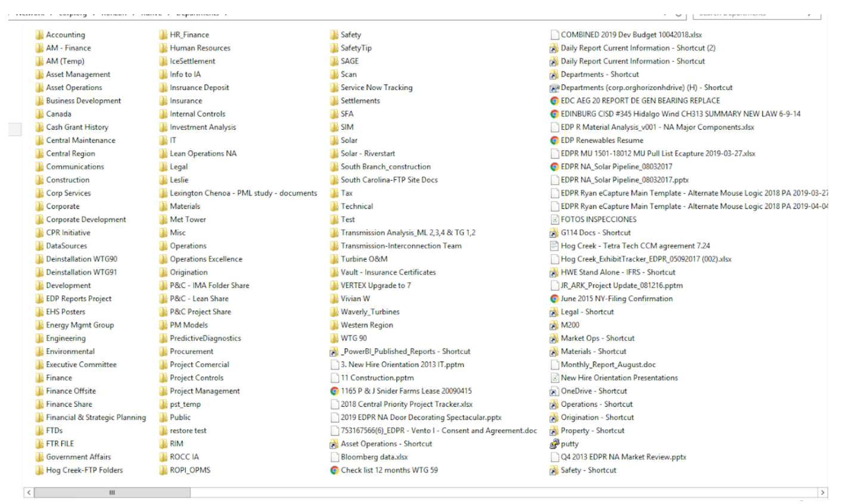The height and width of the screenshot is (504, 852).
Task: Click the Departments (H) network drive shortcut icon
Action: tap(554, 88)
